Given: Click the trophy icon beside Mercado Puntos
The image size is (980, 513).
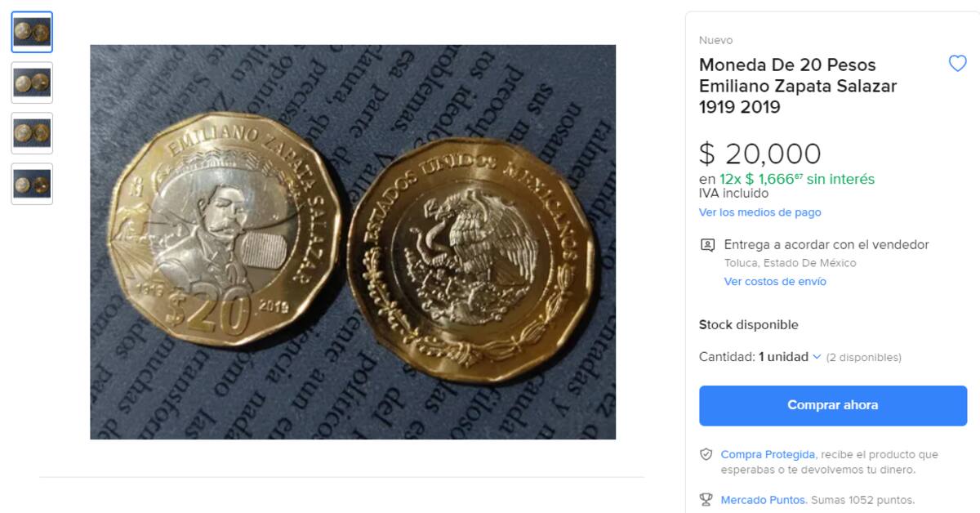Looking at the screenshot, I should point(706,500).
